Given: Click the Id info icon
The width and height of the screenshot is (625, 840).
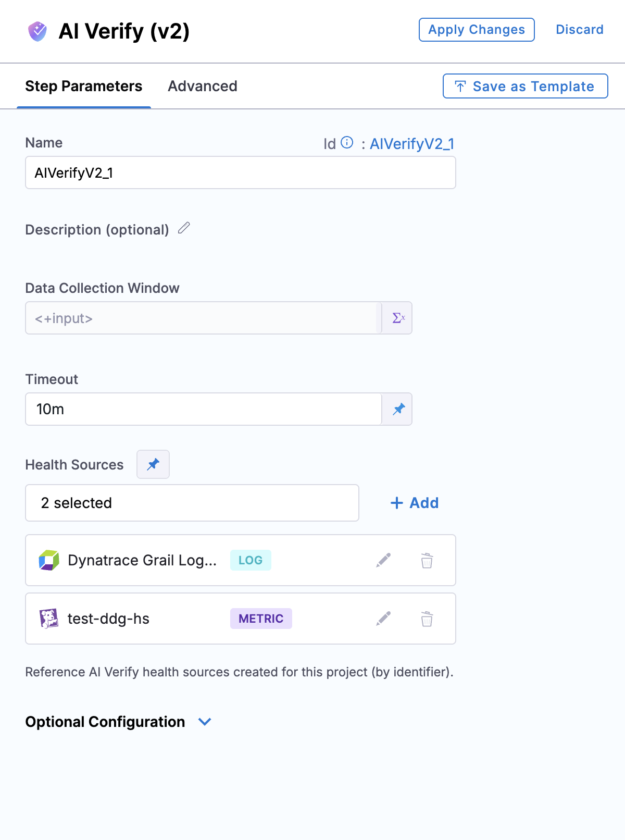Looking at the screenshot, I should tap(347, 142).
